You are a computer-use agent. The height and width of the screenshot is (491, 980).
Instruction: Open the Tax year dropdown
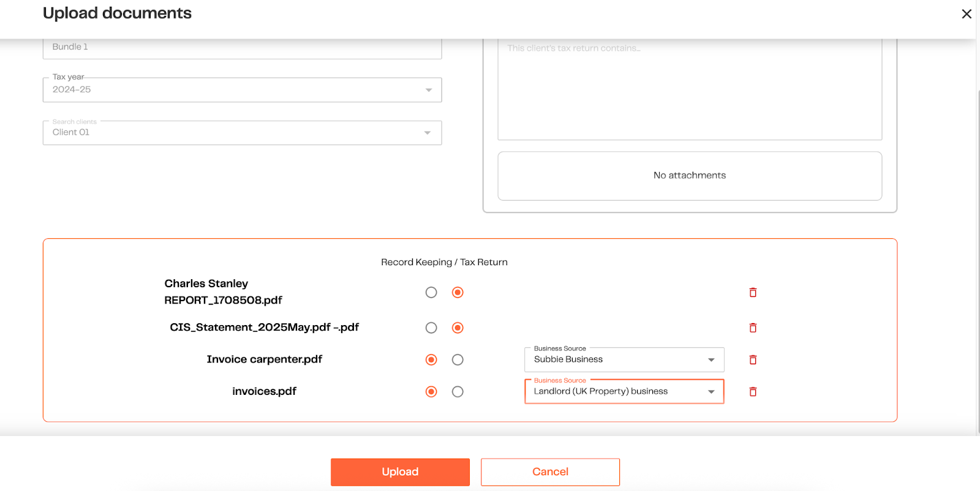pyautogui.click(x=242, y=90)
